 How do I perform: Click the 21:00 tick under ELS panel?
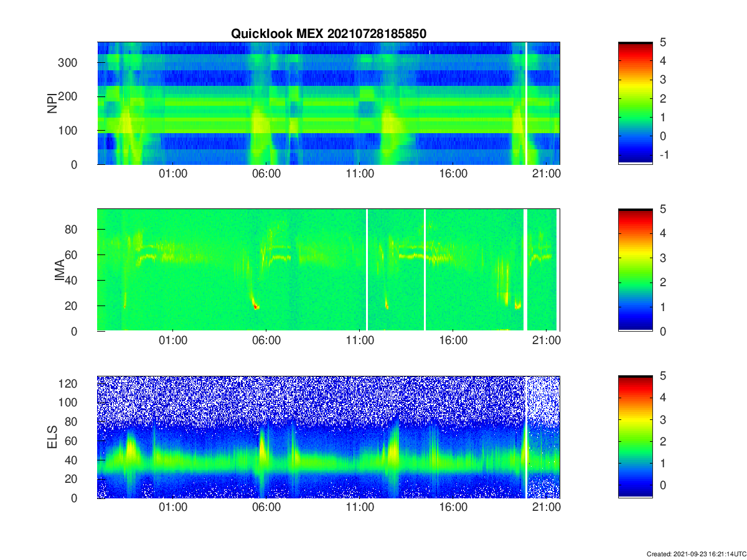coord(547,507)
